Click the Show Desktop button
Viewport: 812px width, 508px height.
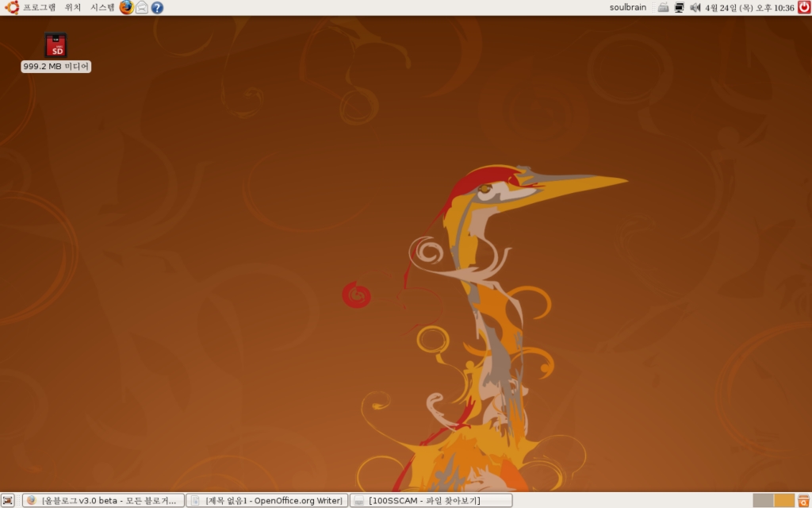tap(7, 500)
